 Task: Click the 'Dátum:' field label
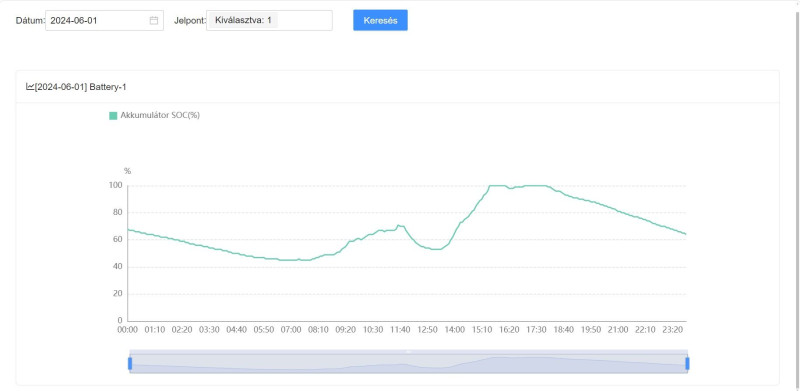tap(31, 21)
